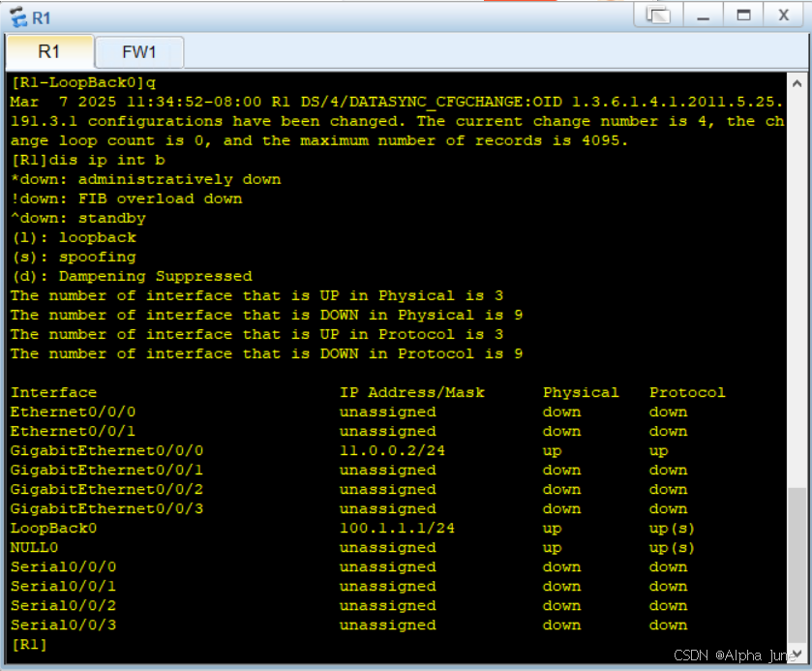Select the R1 tab

(49, 51)
